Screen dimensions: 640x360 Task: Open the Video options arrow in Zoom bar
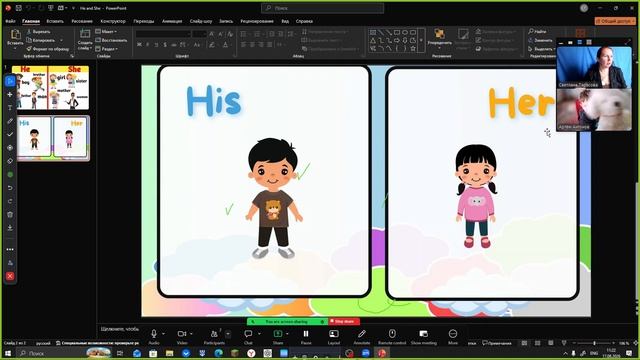click(191, 333)
